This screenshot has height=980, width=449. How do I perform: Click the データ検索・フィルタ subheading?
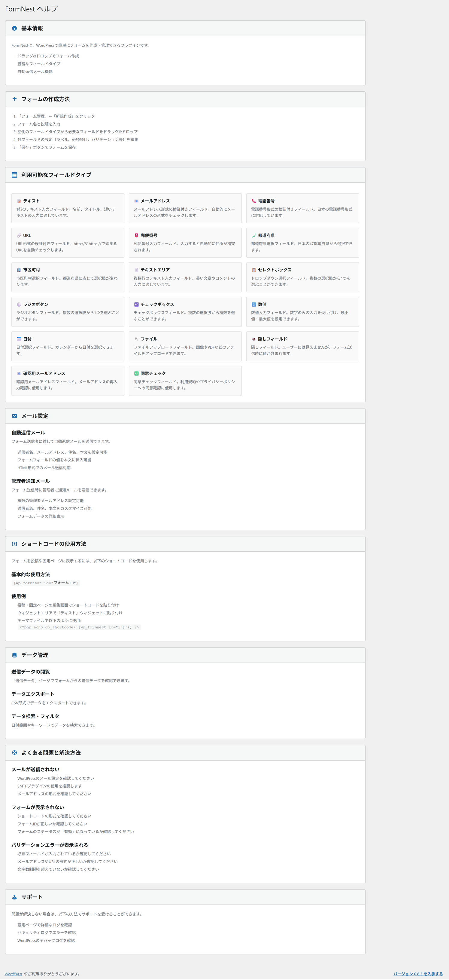[x=35, y=716]
